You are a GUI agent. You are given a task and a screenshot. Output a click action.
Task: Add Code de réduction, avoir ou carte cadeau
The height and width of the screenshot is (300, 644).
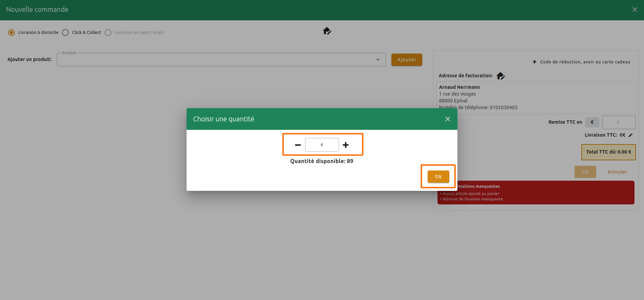(x=581, y=62)
